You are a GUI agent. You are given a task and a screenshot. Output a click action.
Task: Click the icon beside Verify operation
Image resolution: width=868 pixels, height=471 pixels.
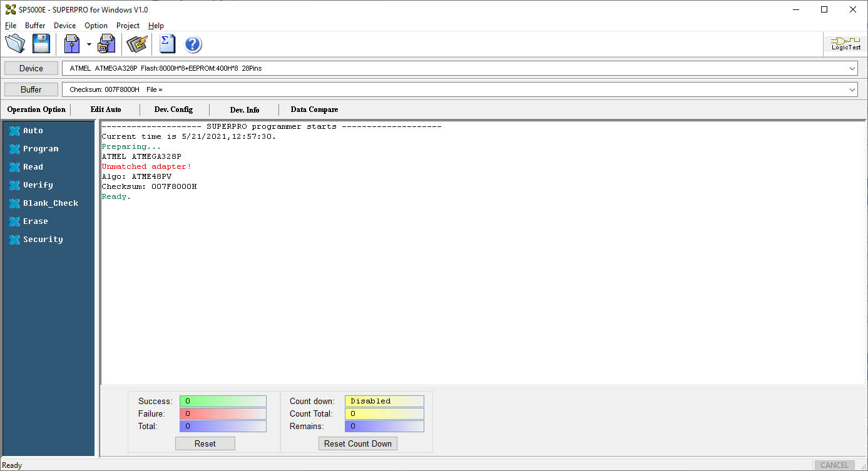coord(14,185)
